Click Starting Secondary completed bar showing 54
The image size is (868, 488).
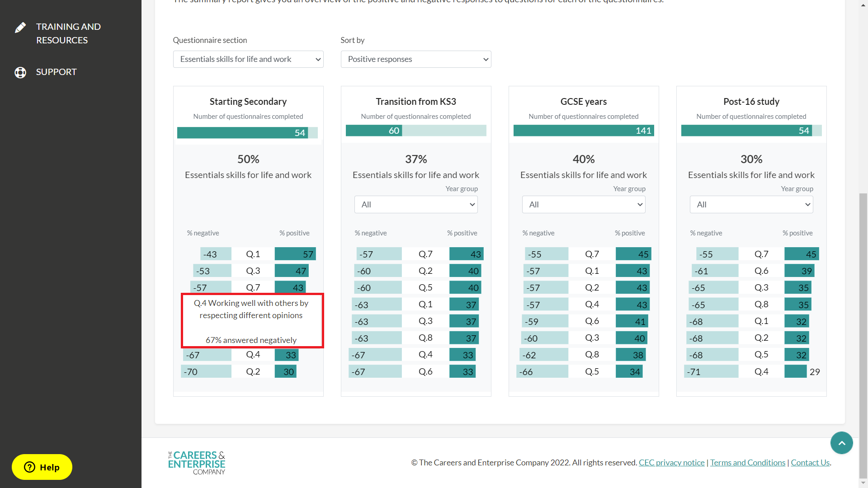242,133
